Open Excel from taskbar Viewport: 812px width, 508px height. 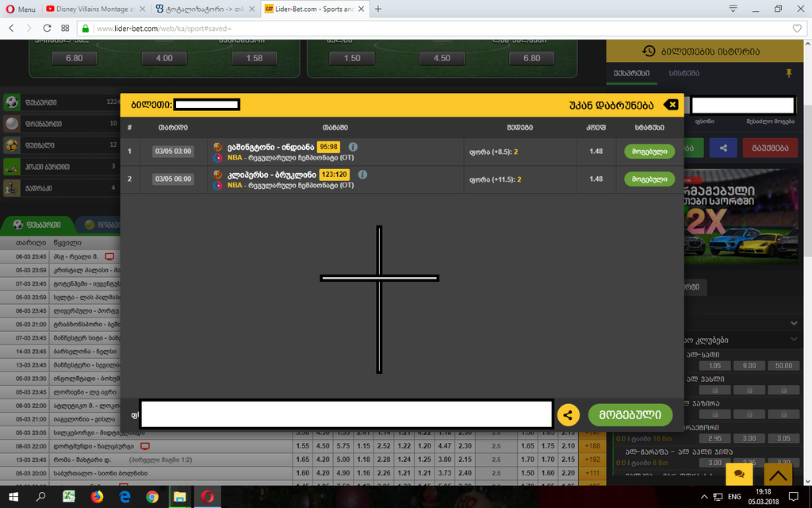[69, 497]
